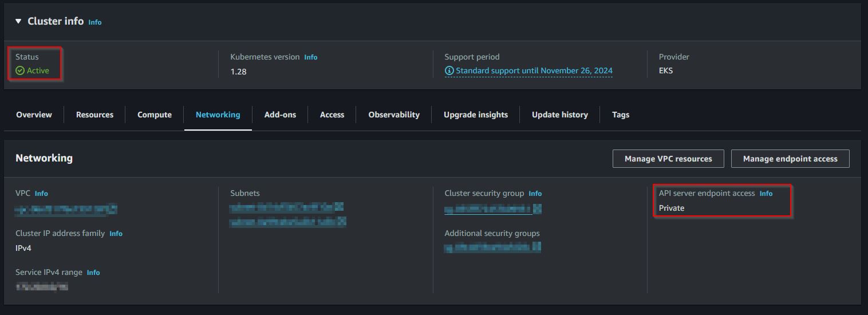The height and width of the screenshot is (315, 868).
Task: Open the Info link beside Kubernetes version
Action: coord(311,57)
